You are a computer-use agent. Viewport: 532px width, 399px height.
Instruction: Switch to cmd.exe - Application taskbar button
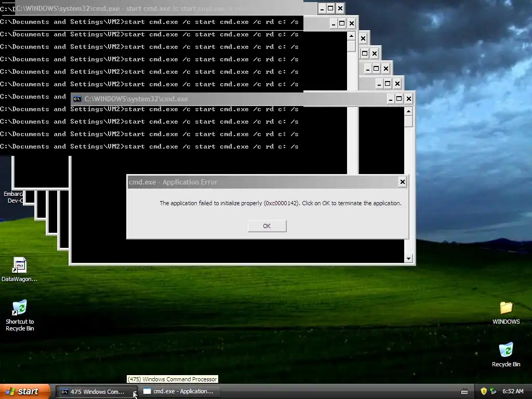pyautogui.click(x=179, y=392)
